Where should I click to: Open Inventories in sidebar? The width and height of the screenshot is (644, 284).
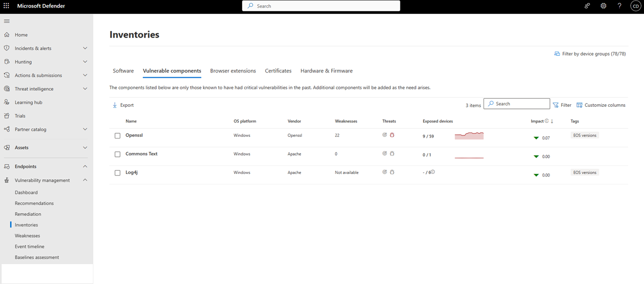26,225
